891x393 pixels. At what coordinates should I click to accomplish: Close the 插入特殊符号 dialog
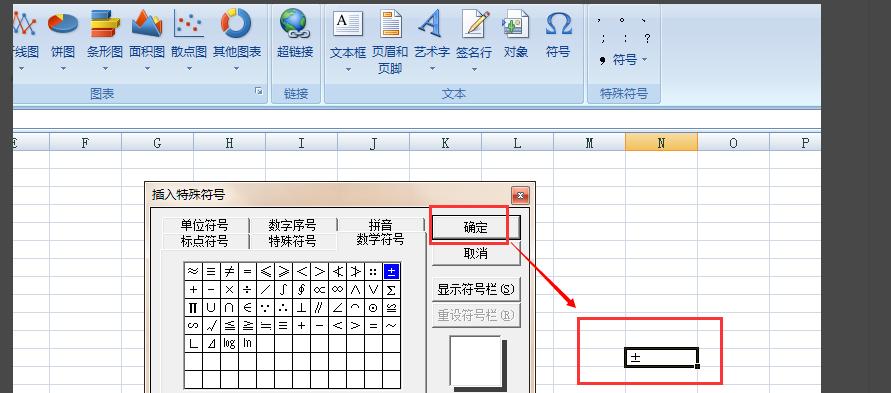click(520, 195)
